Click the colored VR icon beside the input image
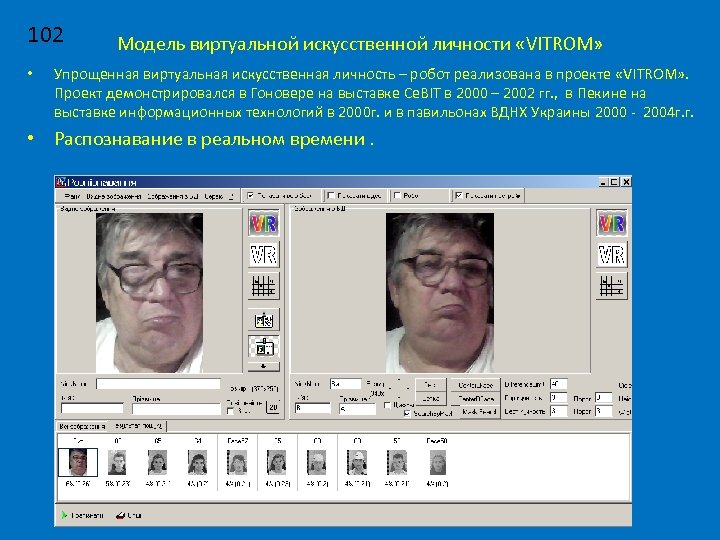 click(264, 223)
